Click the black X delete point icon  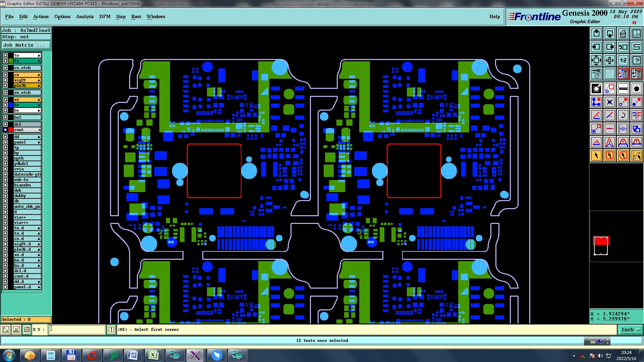coord(610,102)
